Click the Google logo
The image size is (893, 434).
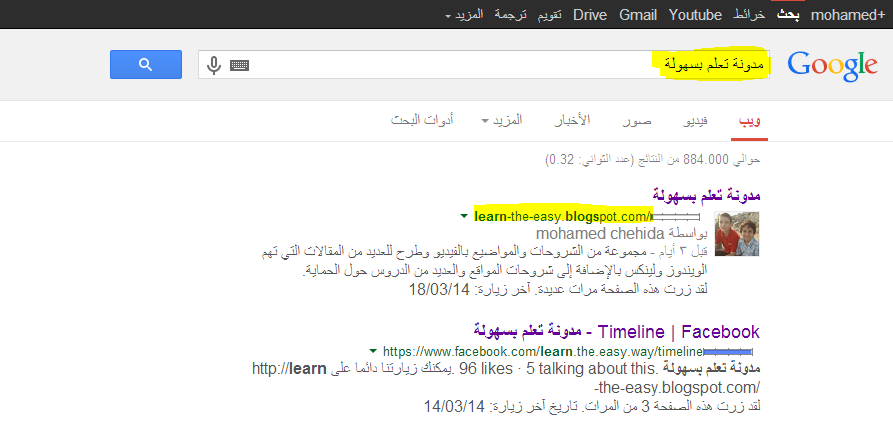832,67
